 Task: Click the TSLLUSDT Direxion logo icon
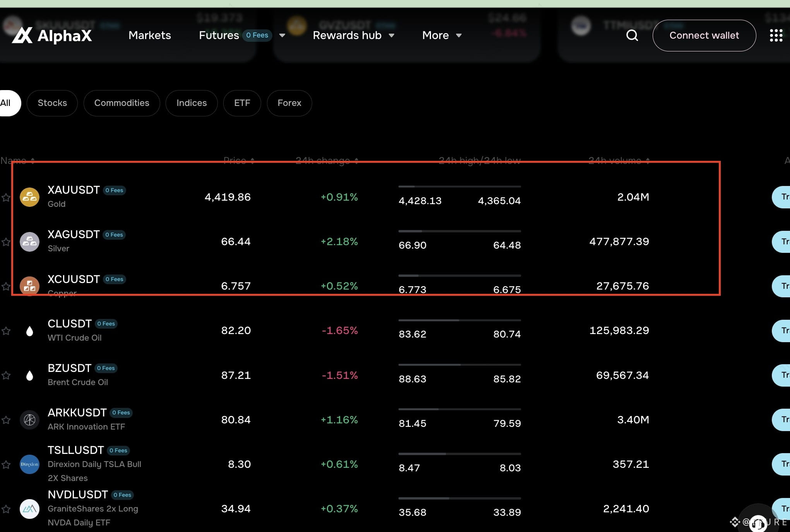pyautogui.click(x=30, y=464)
